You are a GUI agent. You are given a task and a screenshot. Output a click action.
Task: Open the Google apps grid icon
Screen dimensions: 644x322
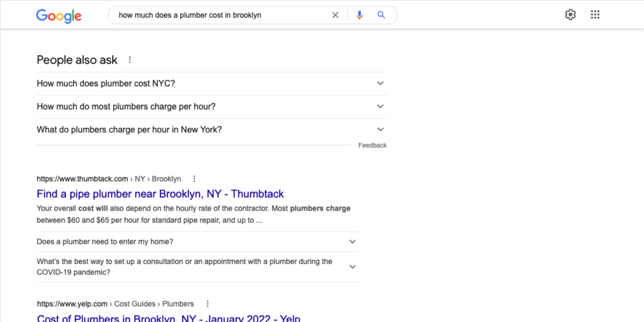[x=595, y=15]
